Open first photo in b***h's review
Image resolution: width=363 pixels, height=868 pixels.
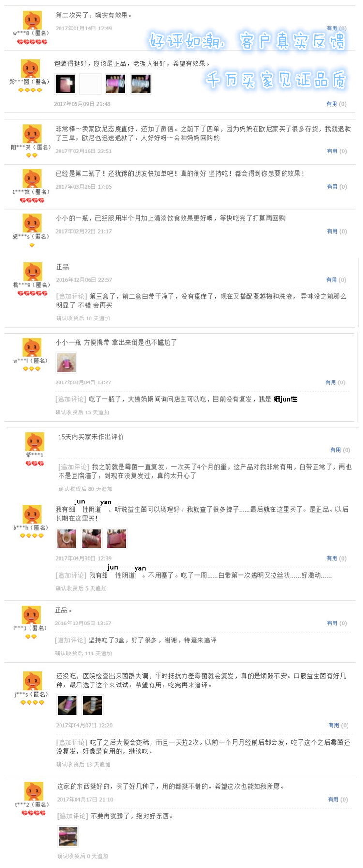point(66,538)
